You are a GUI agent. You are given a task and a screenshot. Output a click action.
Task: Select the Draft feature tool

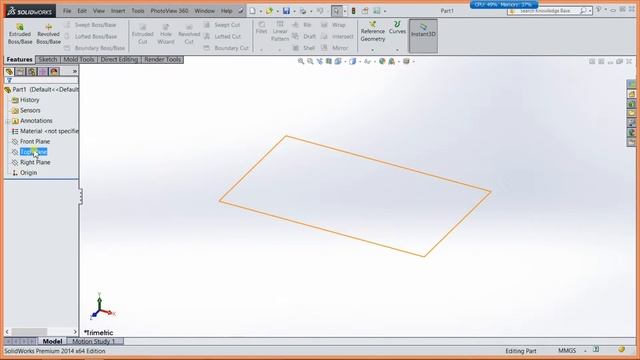point(304,36)
